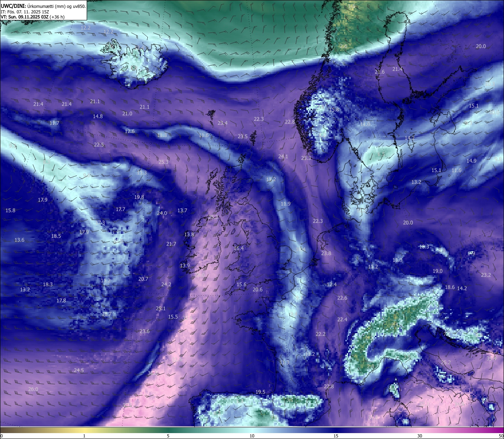Click the colorbar tick label '1'
This screenshot has height=439, width=504.
tap(84, 436)
